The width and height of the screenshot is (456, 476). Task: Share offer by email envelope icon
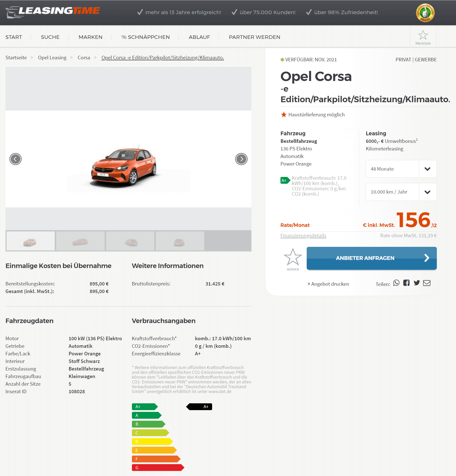(427, 283)
